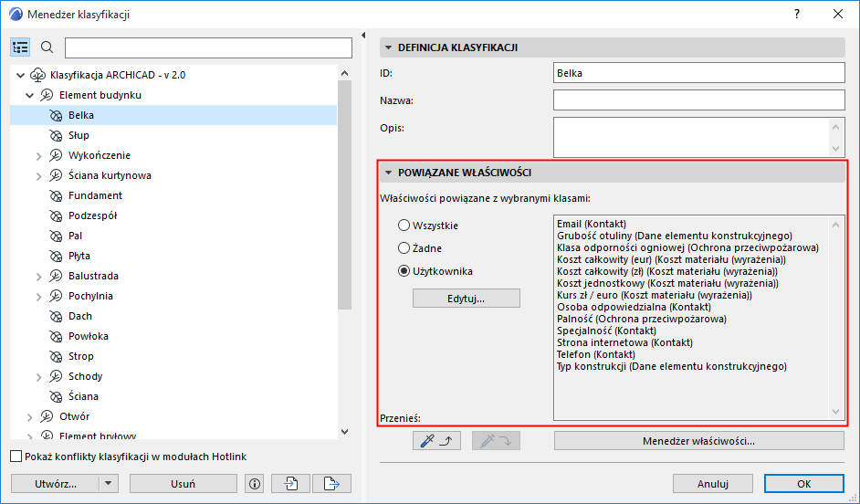
Task: Click the Usuń button
Action: click(184, 484)
